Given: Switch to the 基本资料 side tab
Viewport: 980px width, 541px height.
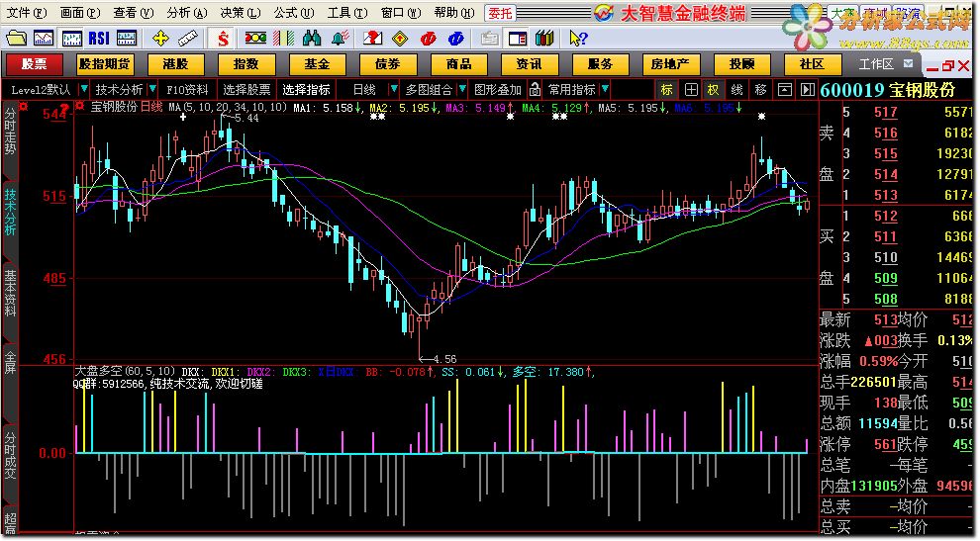Looking at the screenshot, I should click(10, 293).
